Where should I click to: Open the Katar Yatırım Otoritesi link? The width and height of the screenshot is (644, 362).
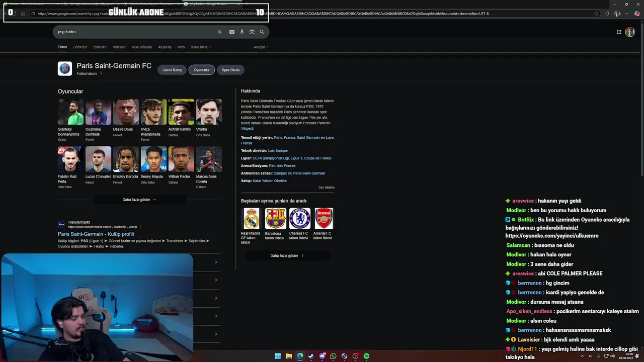270,180
